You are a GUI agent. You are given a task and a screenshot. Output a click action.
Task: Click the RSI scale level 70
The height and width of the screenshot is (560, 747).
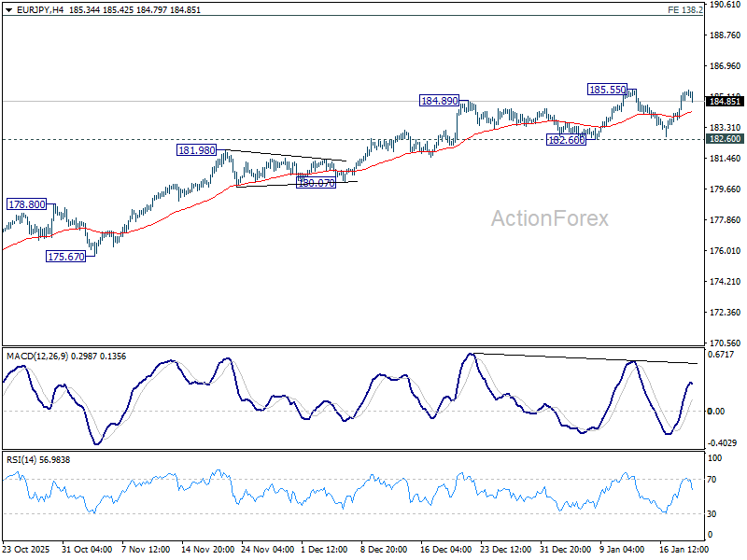pyautogui.click(x=712, y=480)
